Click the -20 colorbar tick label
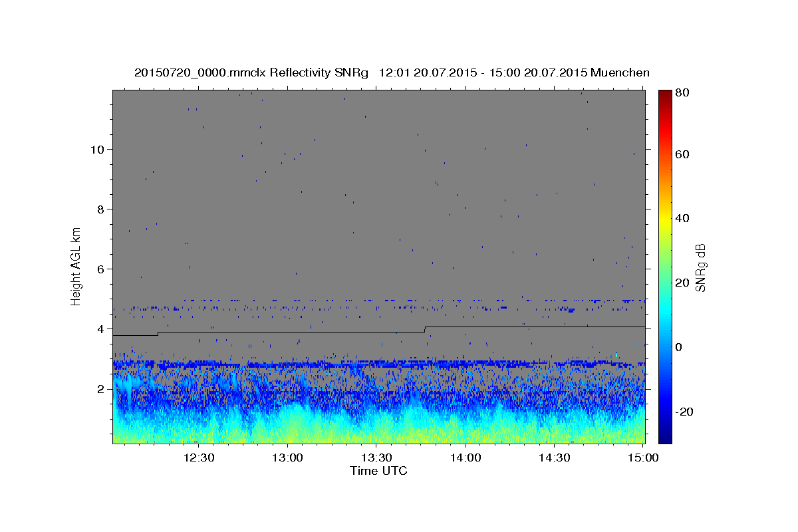Viewport: 798px width, 532px height. (685, 412)
